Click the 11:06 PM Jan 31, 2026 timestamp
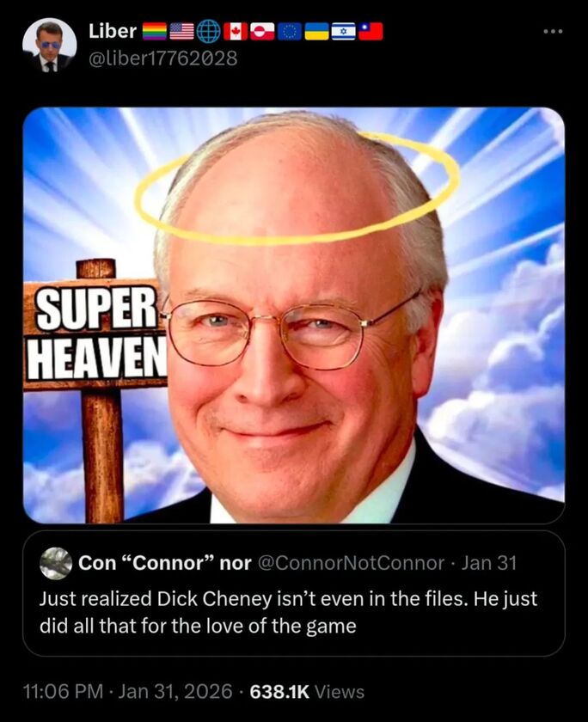The width and height of the screenshot is (588, 722). tap(127, 691)
